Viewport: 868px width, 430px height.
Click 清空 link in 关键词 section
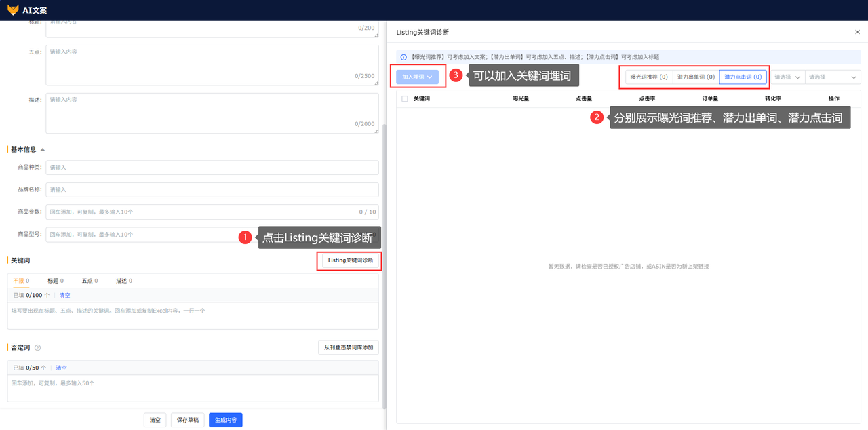click(64, 296)
